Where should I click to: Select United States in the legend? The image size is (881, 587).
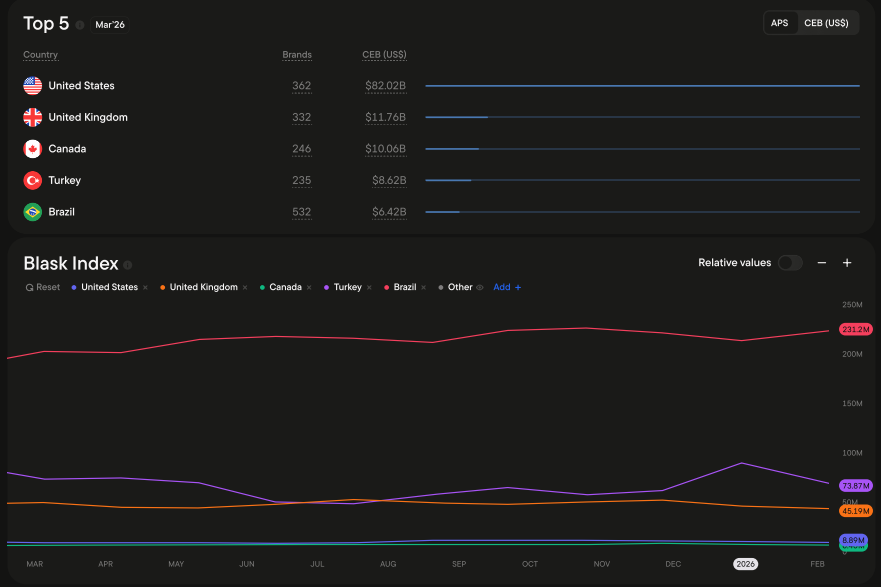109,287
